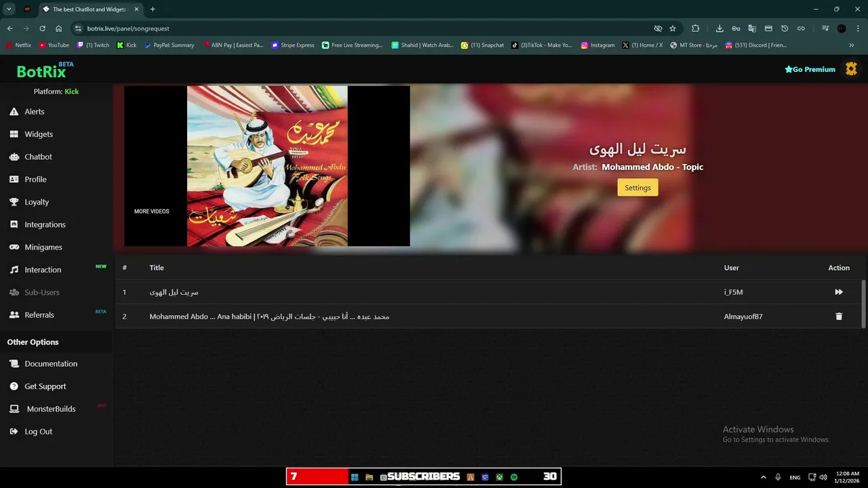Viewport: 868px width, 488px height.
Task: Show hidden system tray icons
Action: 763,477
